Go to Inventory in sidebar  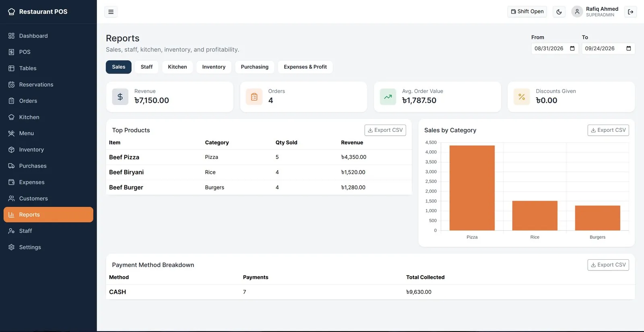48,150
